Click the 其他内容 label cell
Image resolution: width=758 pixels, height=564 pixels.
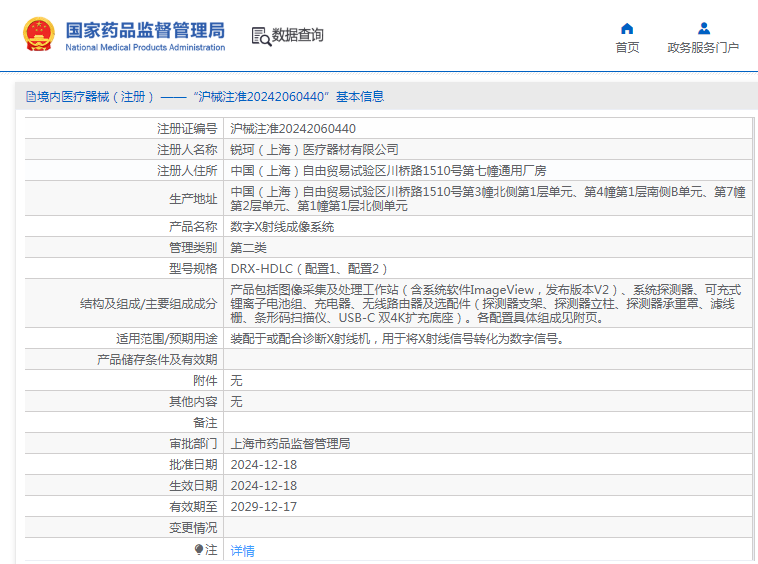point(193,402)
